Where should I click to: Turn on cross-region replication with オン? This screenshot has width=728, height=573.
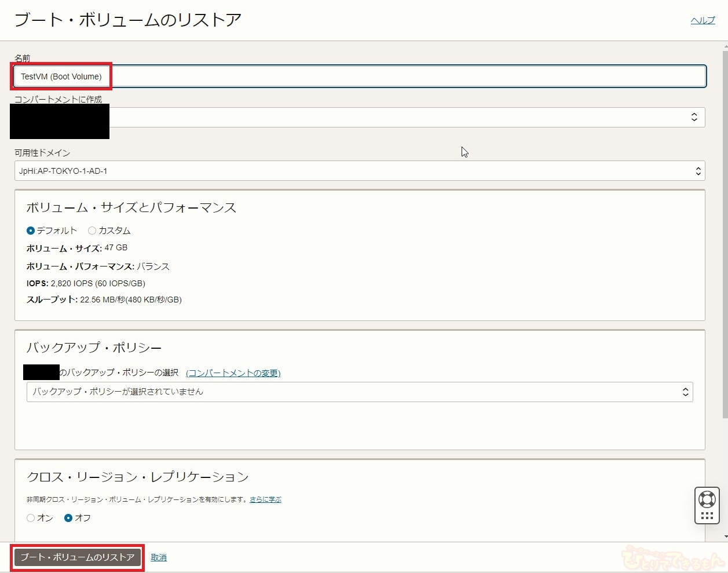[31, 518]
